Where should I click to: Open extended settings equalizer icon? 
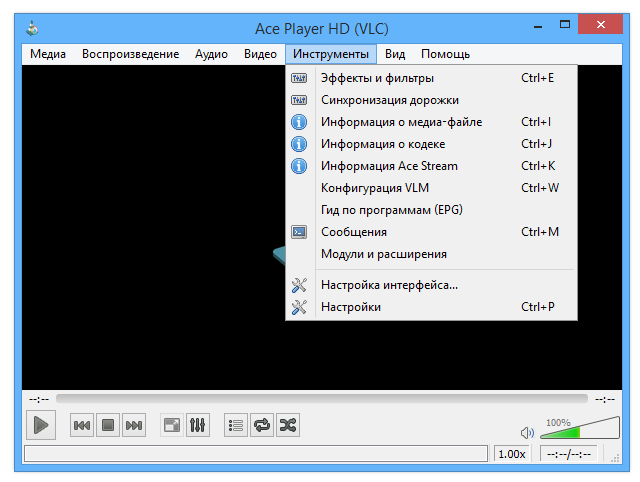(198, 425)
